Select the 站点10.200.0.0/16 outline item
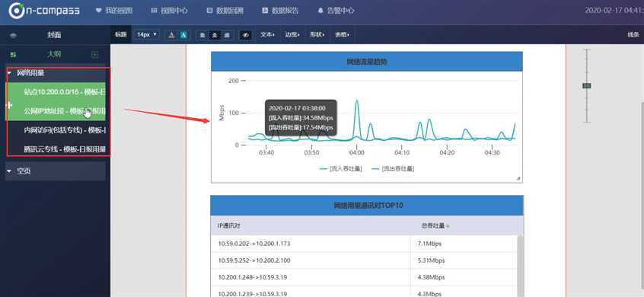644x297 pixels. (55, 92)
